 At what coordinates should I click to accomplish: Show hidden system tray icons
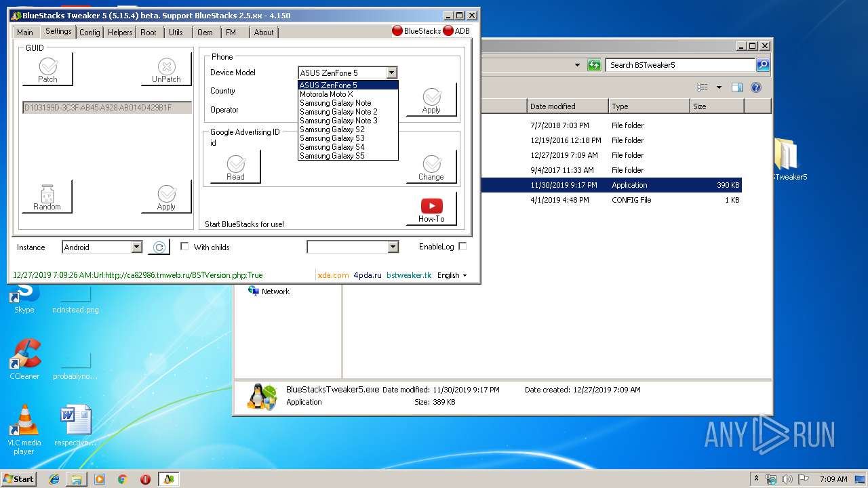[757, 479]
